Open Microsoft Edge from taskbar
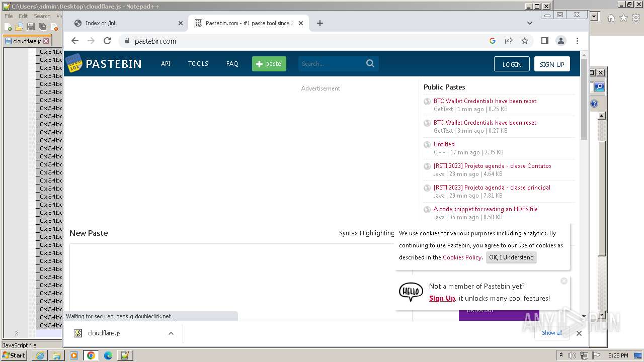644x362 pixels. 108,355
